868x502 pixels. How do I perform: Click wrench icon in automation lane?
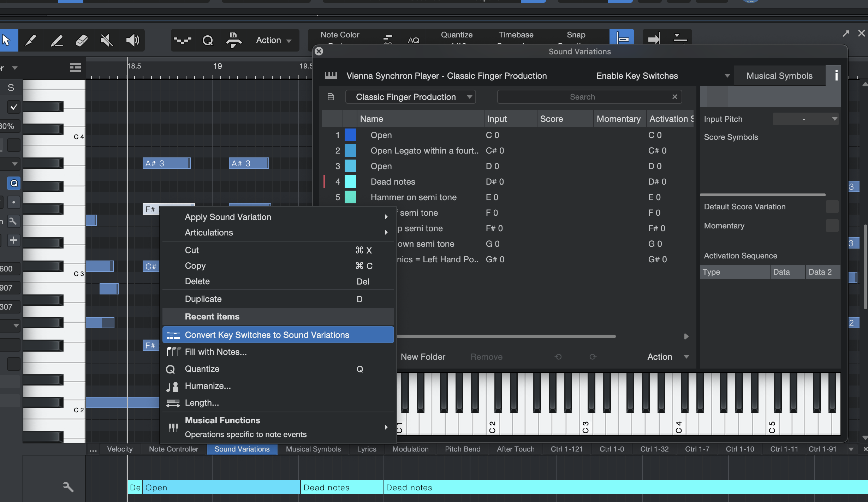point(68,486)
